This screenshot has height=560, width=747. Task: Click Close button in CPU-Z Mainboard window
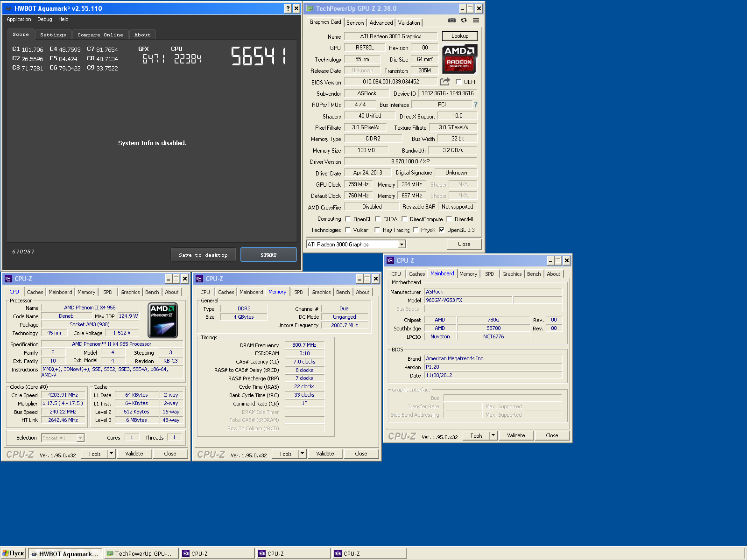[552, 435]
